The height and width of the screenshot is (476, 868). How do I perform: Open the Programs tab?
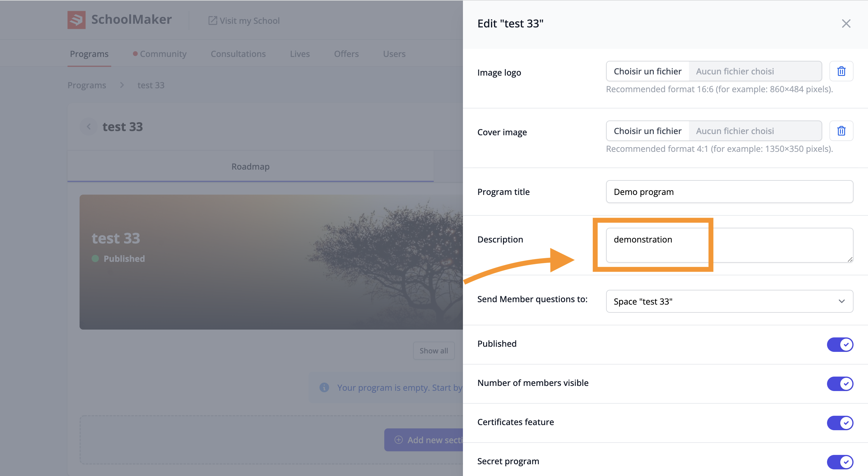tap(89, 54)
